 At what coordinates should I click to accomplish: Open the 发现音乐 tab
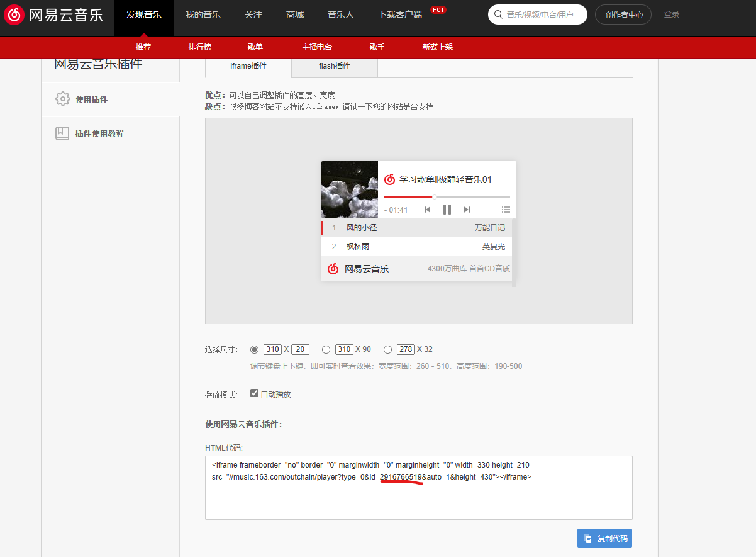coord(144,14)
